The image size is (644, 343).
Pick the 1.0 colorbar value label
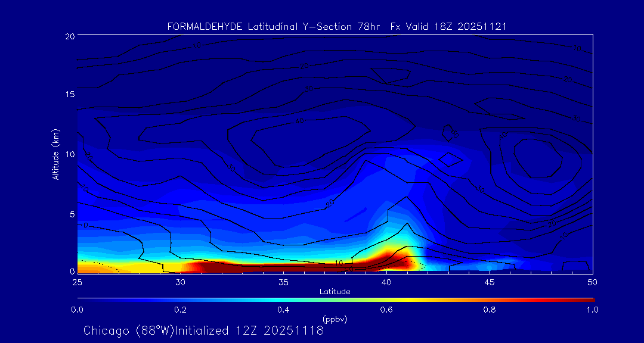(592, 310)
